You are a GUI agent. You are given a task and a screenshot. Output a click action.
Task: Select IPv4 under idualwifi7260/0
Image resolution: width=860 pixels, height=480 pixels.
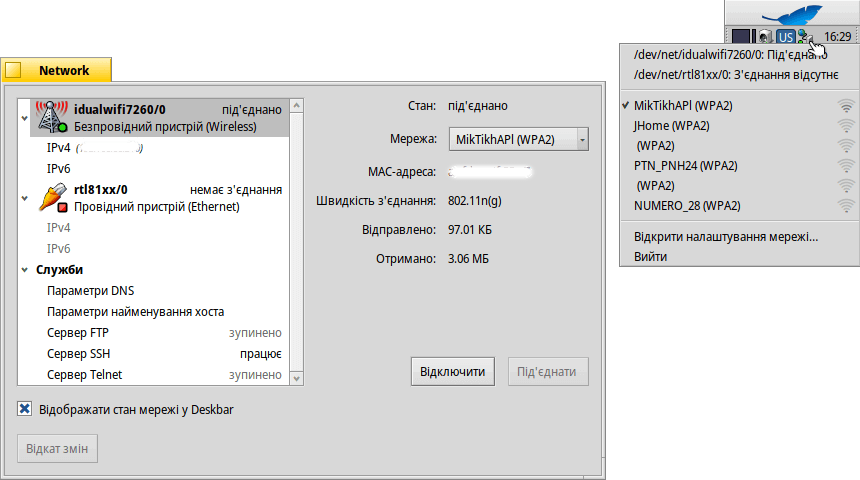[159, 148]
